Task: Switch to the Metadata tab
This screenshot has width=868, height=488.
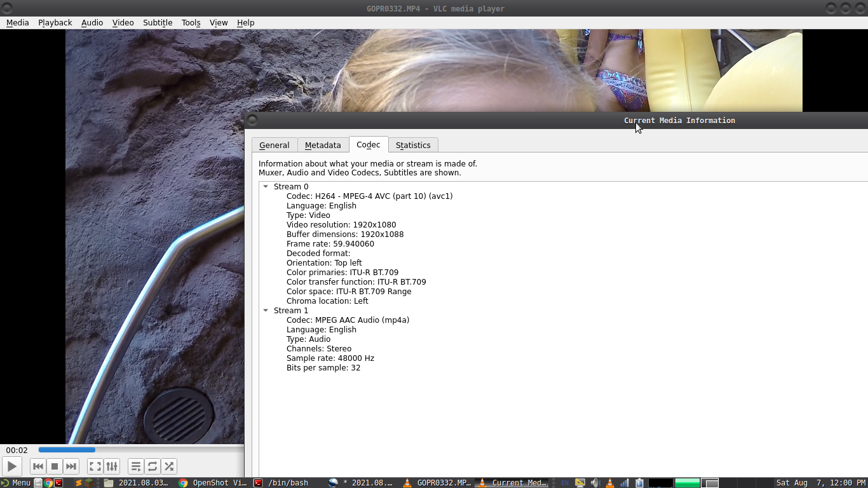Action: coord(323,145)
